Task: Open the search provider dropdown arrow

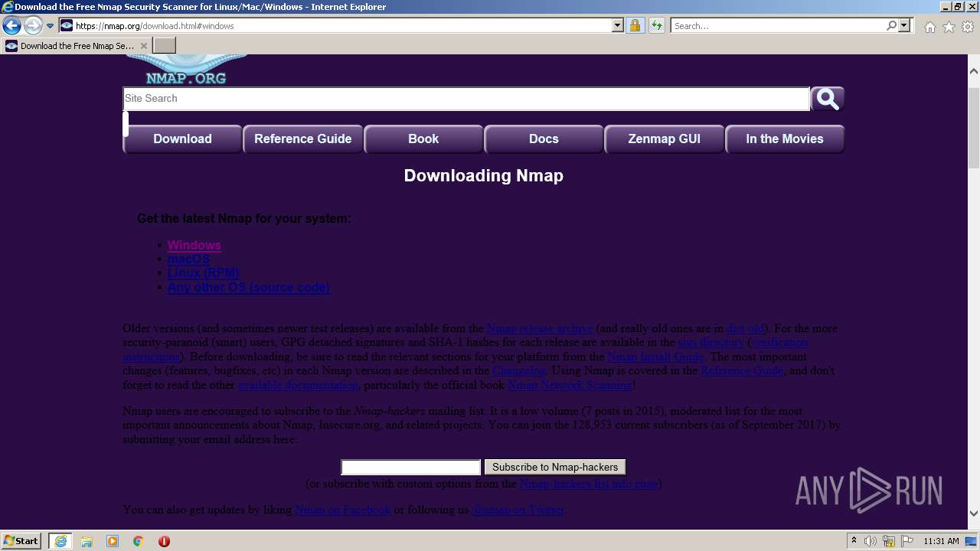Action: tap(905, 26)
